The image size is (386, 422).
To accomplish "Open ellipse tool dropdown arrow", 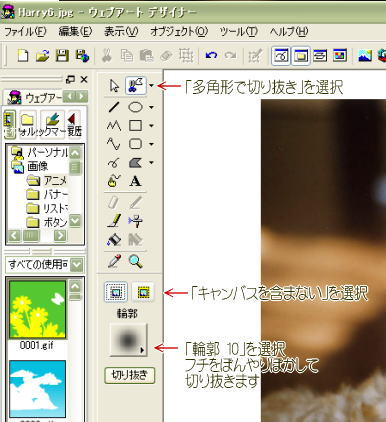I will pyautogui.click(x=152, y=107).
